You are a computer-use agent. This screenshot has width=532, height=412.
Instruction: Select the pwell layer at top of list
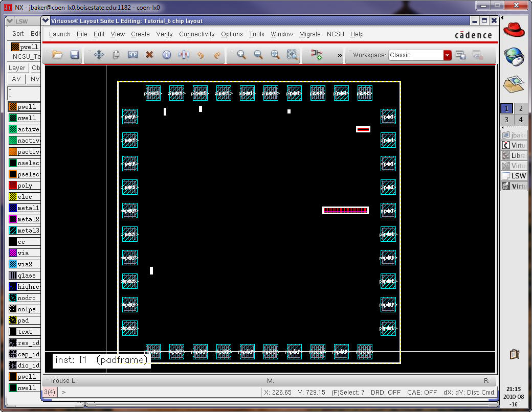[25, 107]
